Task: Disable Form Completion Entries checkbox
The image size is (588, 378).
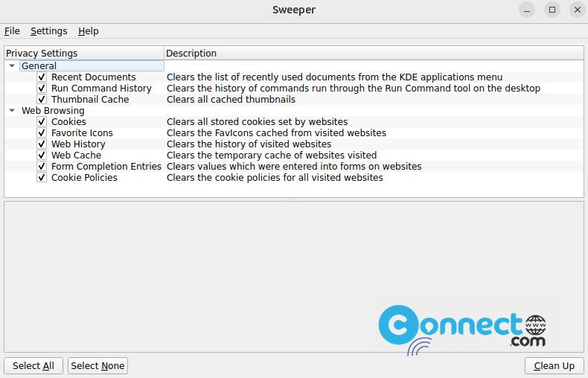Action: (x=42, y=167)
